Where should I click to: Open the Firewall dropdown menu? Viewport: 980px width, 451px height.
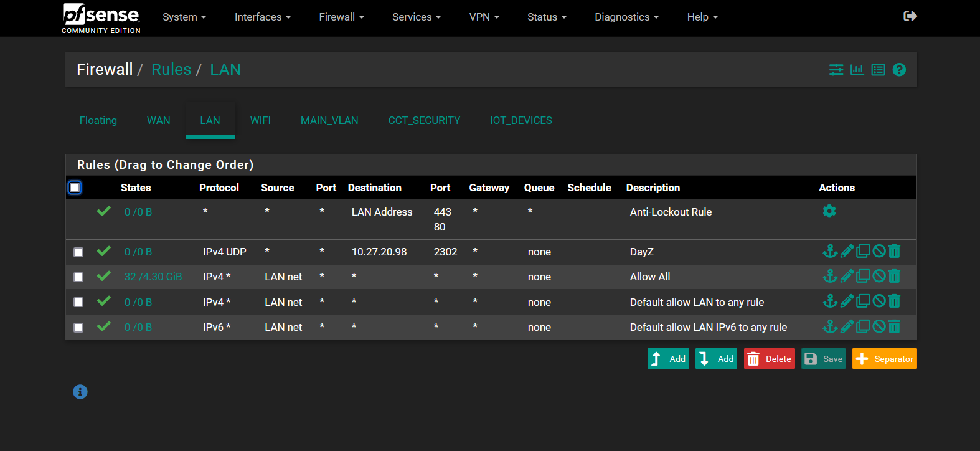click(x=342, y=17)
